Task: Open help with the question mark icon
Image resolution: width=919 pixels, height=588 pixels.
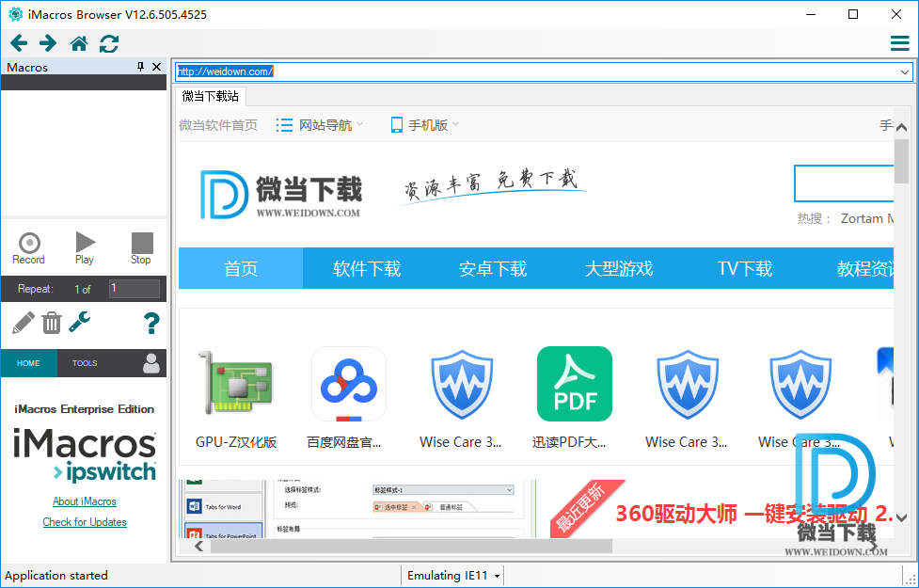Action: click(x=151, y=323)
